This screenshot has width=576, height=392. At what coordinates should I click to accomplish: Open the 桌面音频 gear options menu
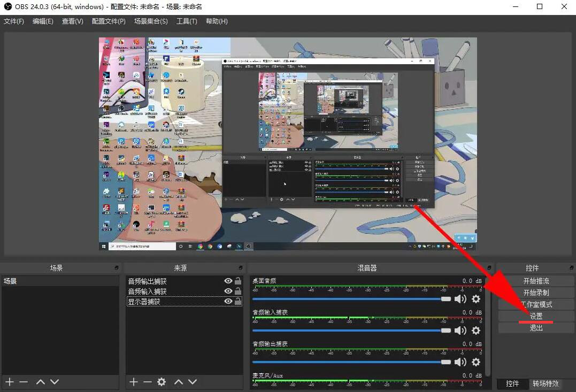tap(476, 299)
